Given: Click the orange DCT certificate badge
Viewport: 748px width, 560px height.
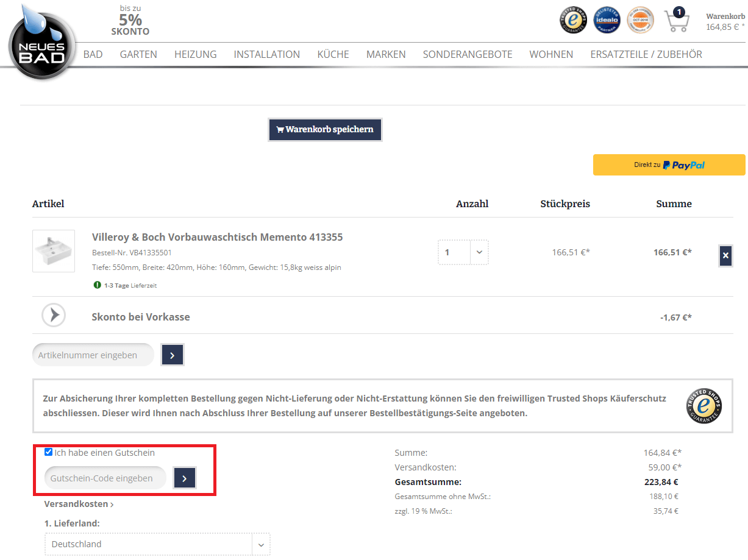Looking at the screenshot, I should point(640,20).
